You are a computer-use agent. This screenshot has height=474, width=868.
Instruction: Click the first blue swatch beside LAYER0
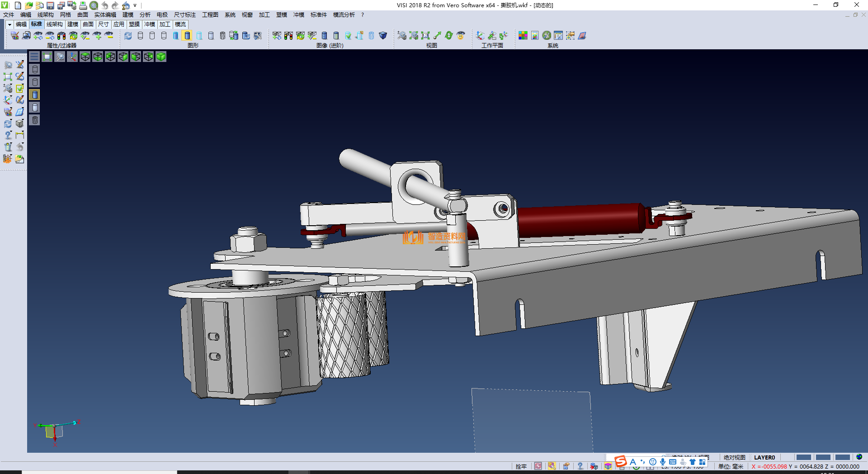click(x=803, y=457)
